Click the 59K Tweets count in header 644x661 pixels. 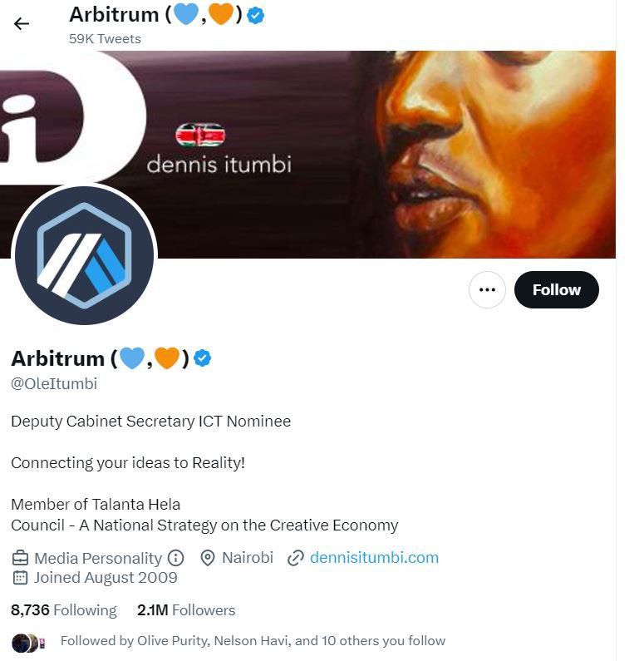pos(105,39)
